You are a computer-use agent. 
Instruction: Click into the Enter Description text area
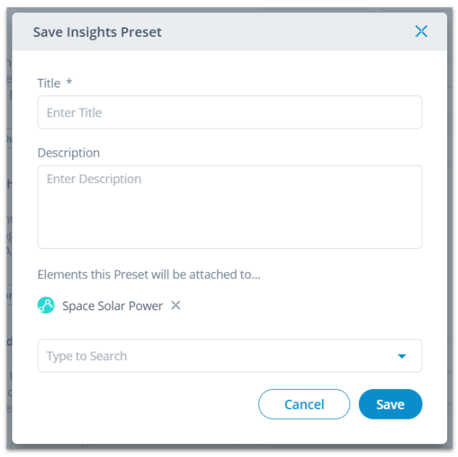click(230, 207)
